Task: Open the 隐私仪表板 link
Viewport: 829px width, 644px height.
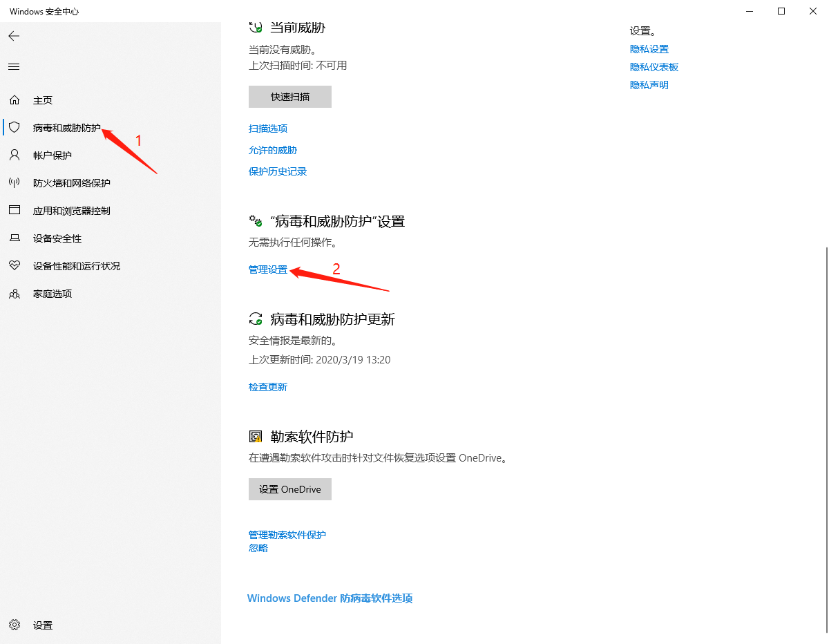Action: point(654,67)
